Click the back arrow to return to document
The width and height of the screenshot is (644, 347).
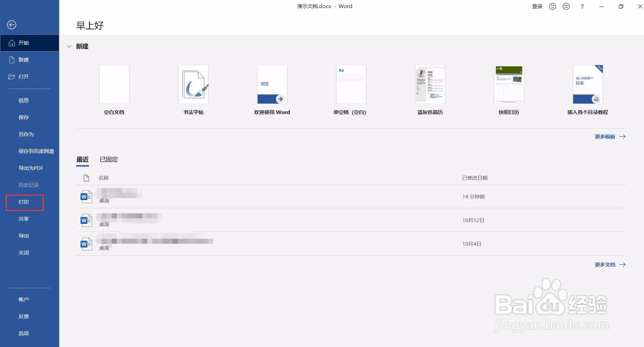12,25
